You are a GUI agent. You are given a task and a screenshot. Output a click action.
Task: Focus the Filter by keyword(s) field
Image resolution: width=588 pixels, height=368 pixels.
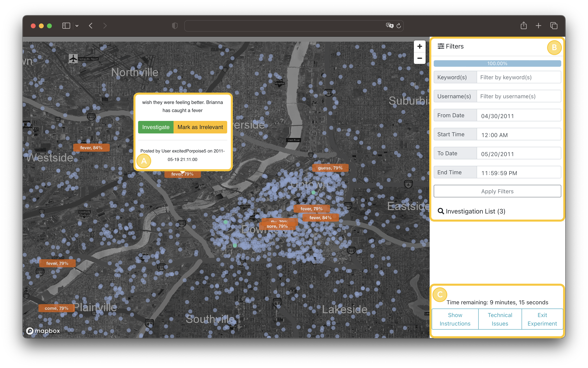[x=519, y=77]
